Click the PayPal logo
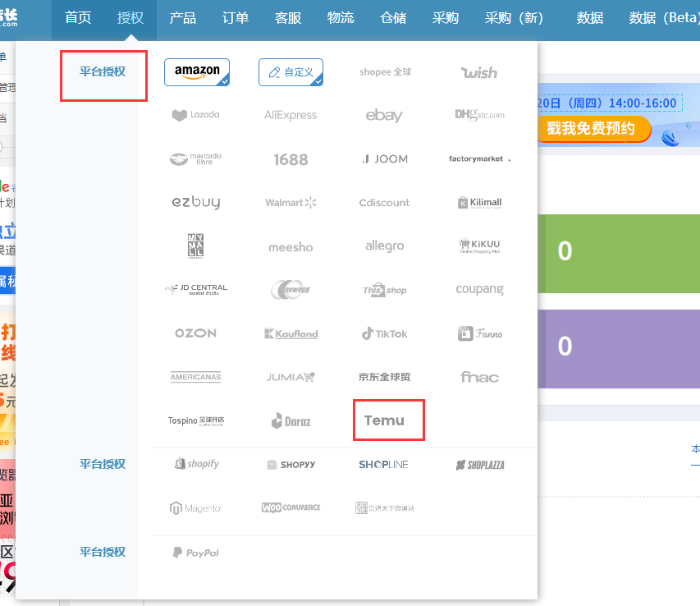Viewport: 700px width, 606px height. [x=195, y=553]
